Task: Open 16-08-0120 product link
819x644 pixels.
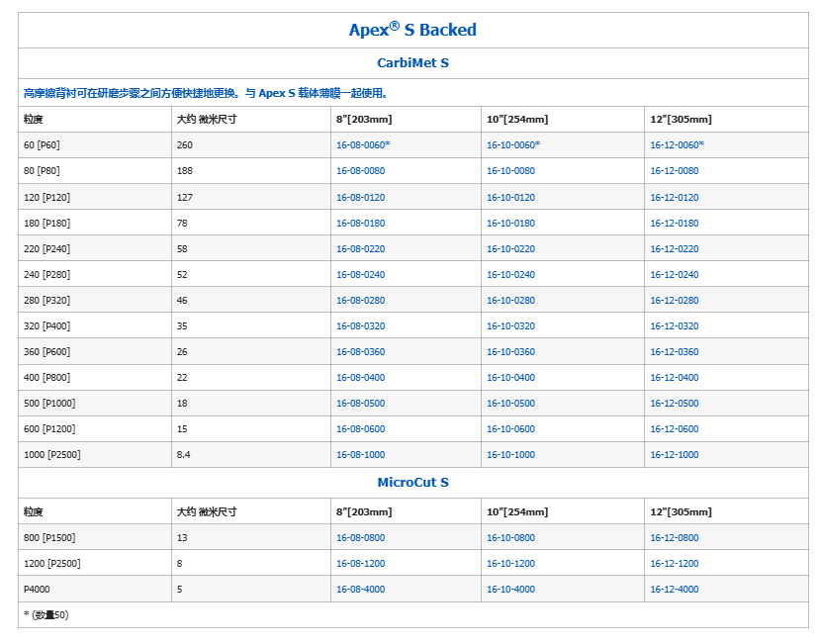Action: click(360, 198)
